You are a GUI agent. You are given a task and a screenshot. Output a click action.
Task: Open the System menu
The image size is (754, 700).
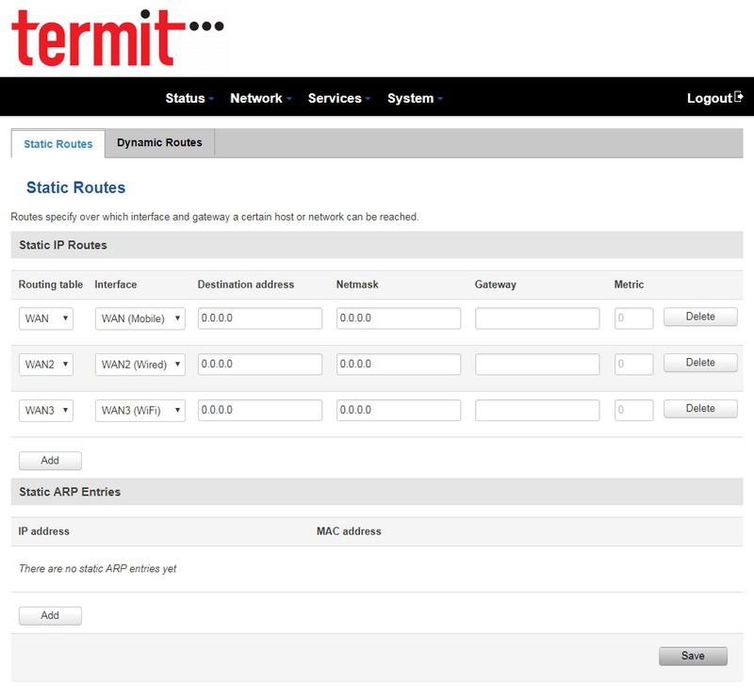click(415, 98)
